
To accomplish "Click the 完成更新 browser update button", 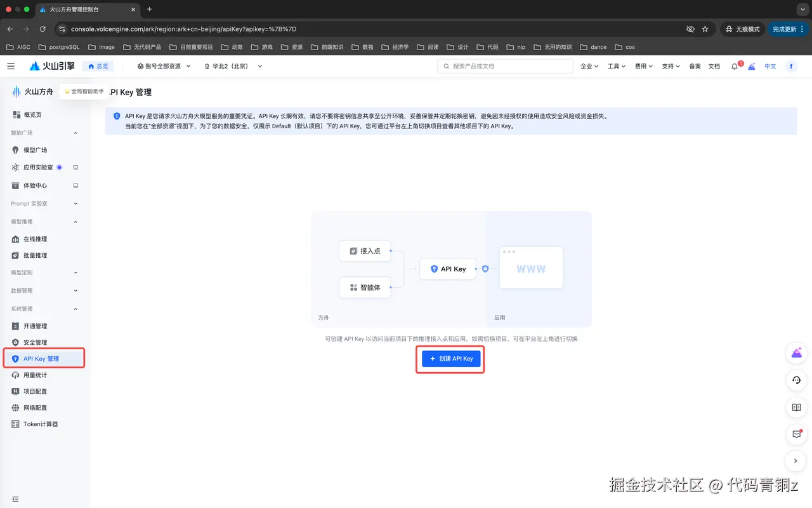I will tap(788, 29).
